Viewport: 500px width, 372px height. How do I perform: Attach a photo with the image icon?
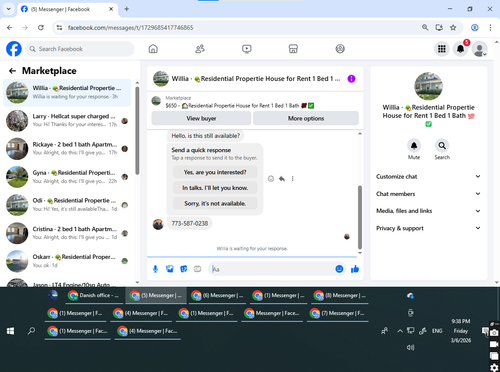170,269
